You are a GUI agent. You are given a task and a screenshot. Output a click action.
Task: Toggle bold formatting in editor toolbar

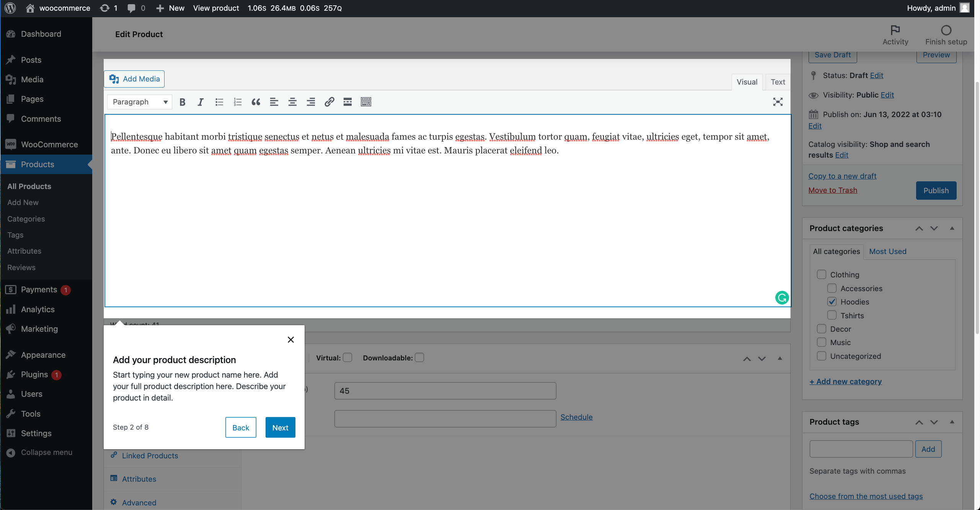click(183, 102)
